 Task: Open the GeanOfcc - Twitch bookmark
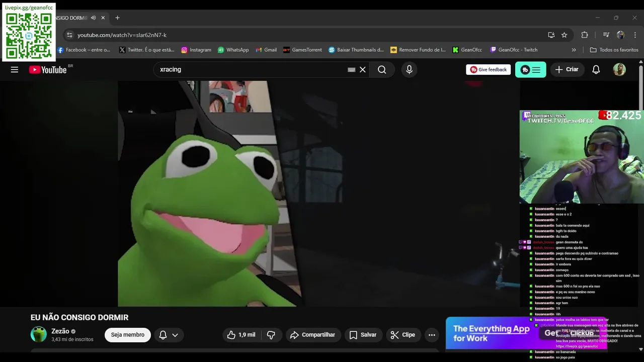tap(514, 50)
